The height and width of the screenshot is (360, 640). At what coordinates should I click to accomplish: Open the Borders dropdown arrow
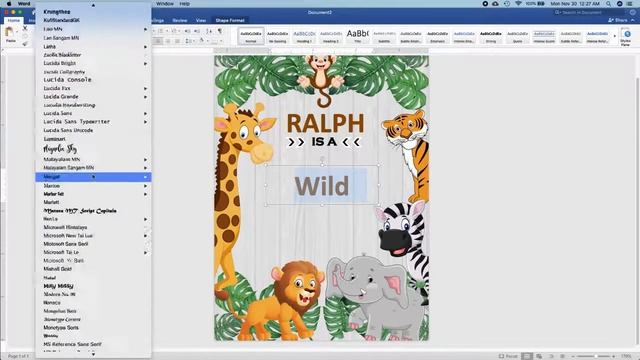(x=221, y=41)
